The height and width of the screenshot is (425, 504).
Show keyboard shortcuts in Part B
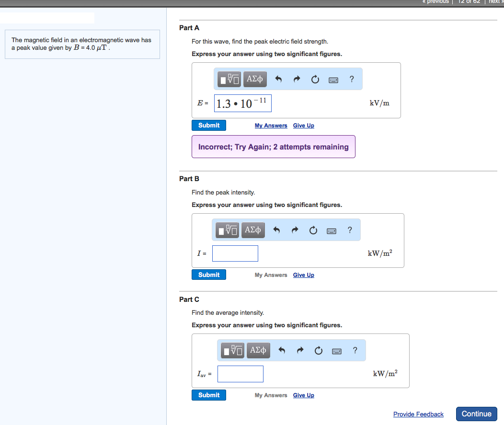click(x=332, y=231)
